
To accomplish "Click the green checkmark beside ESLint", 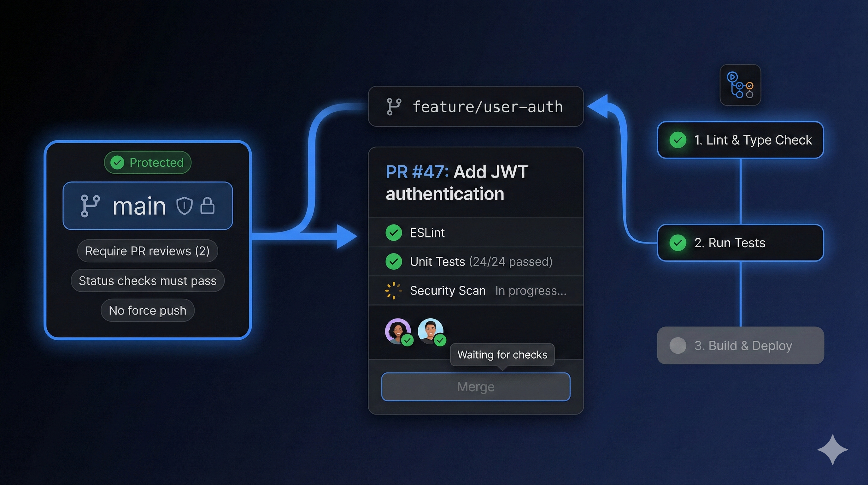I will pyautogui.click(x=394, y=232).
